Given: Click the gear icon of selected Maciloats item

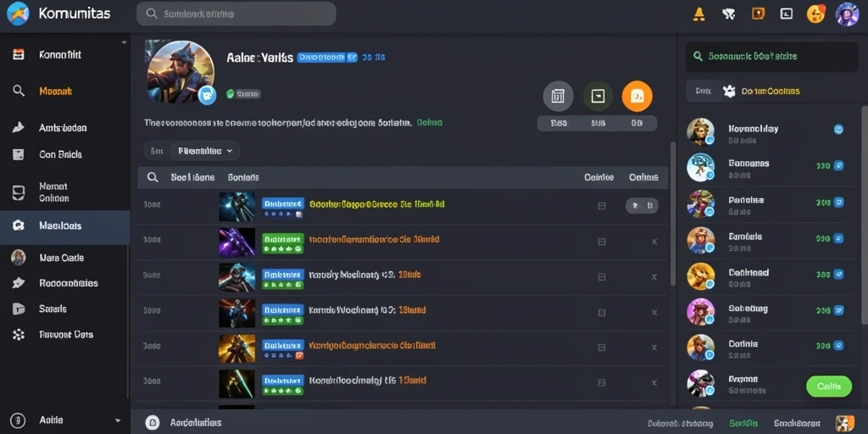Looking at the screenshot, I should tap(19, 225).
